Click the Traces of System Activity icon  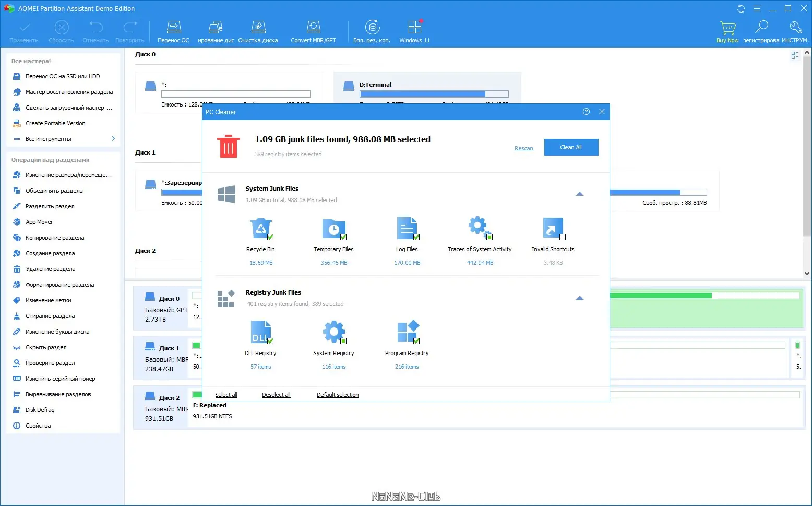[x=480, y=228]
